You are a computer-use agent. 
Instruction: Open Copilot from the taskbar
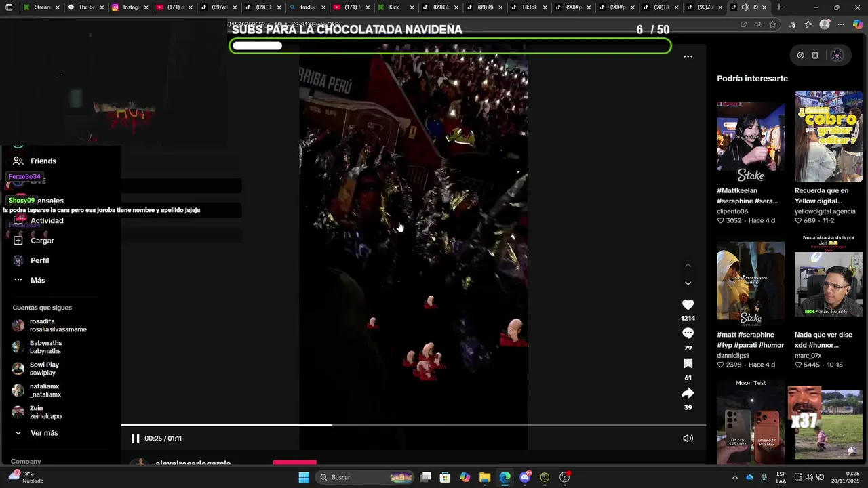click(x=465, y=477)
